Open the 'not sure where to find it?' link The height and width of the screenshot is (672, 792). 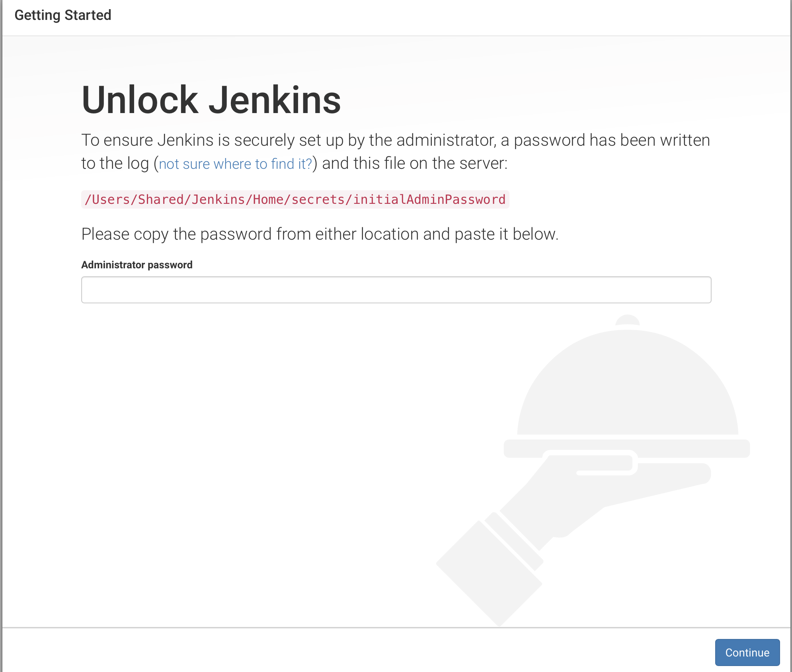235,164
